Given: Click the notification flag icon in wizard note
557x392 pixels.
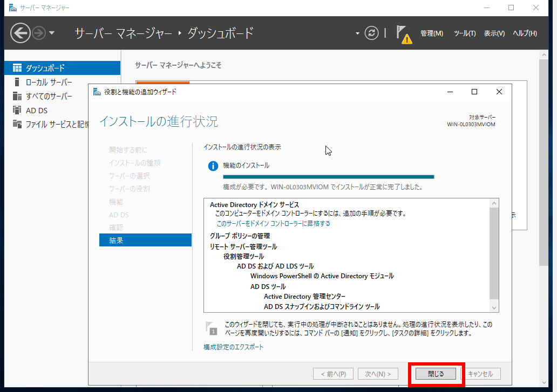Looking at the screenshot, I should (212, 328).
